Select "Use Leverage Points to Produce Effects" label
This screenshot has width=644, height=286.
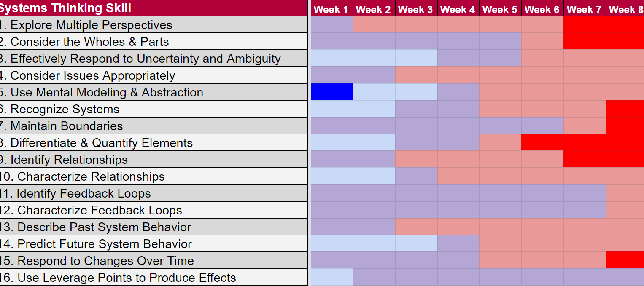[127, 278]
